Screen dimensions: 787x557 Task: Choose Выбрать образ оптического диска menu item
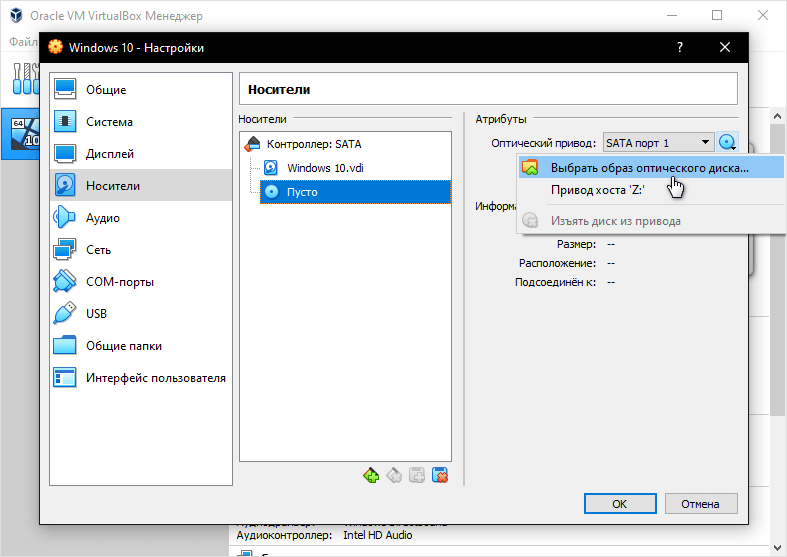pos(651,168)
